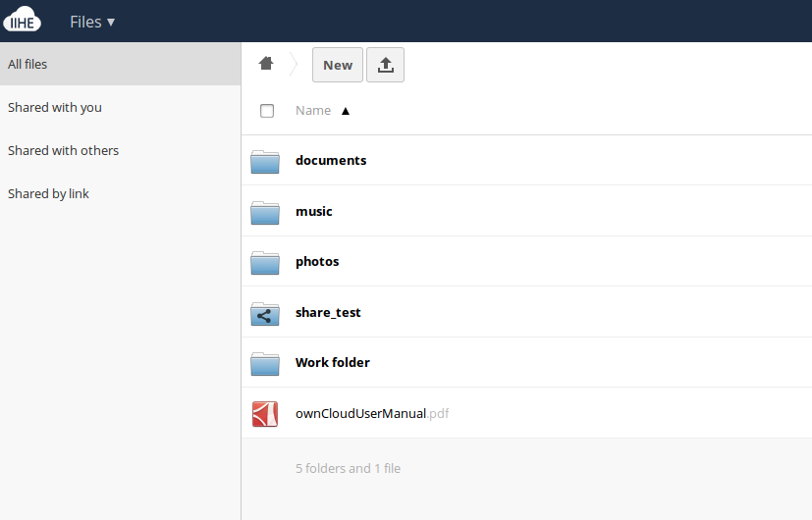Image resolution: width=812 pixels, height=520 pixels.
Task: Click the IIHE cloud logo
Action: pos(23,21)
